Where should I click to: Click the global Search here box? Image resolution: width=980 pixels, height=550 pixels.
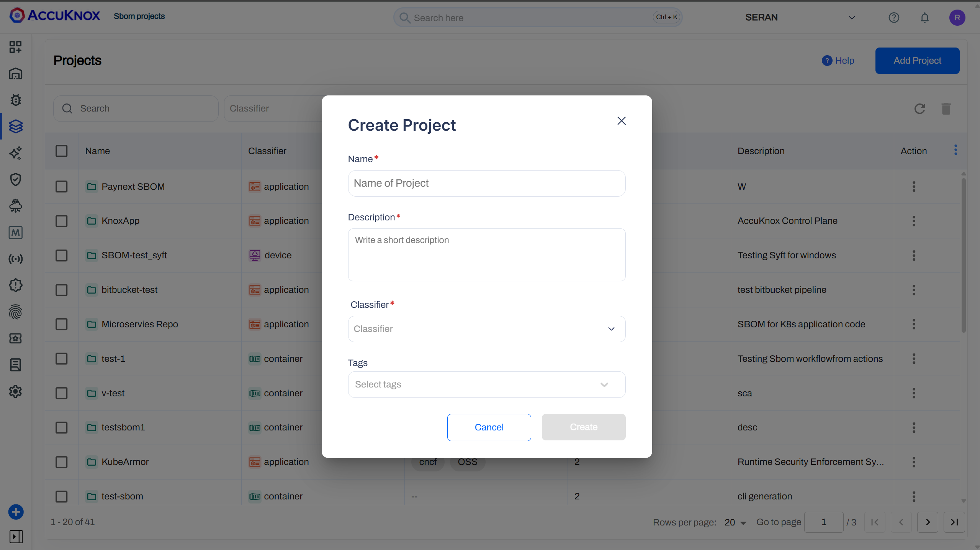(x=538, y=18)
